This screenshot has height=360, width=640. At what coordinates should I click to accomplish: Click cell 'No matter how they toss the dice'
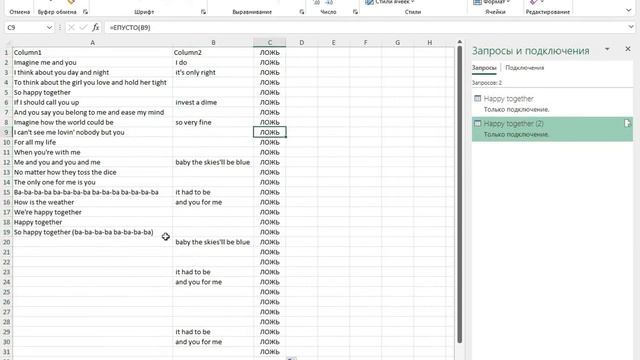(x=93, y=172)
